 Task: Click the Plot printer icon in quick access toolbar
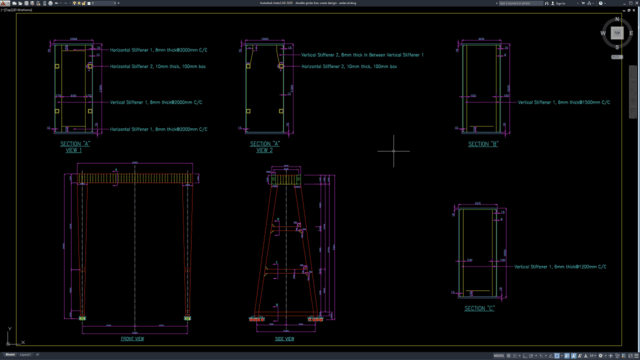[51, 3]
